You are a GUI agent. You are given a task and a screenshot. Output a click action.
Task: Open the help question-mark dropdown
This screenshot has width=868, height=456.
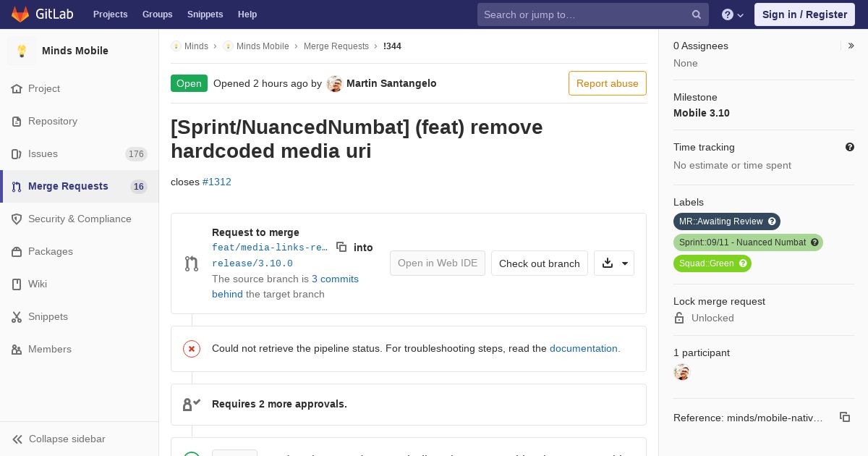[x=733, y=14]
